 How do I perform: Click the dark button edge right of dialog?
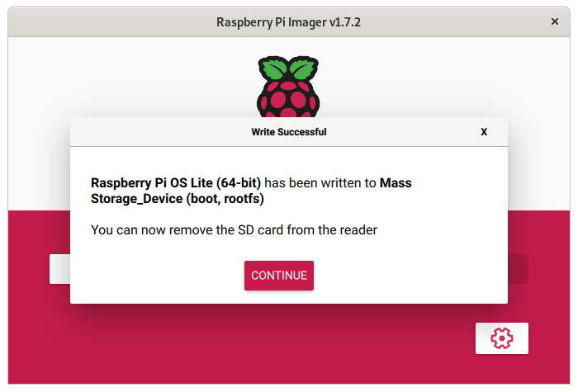coord(518,269)
